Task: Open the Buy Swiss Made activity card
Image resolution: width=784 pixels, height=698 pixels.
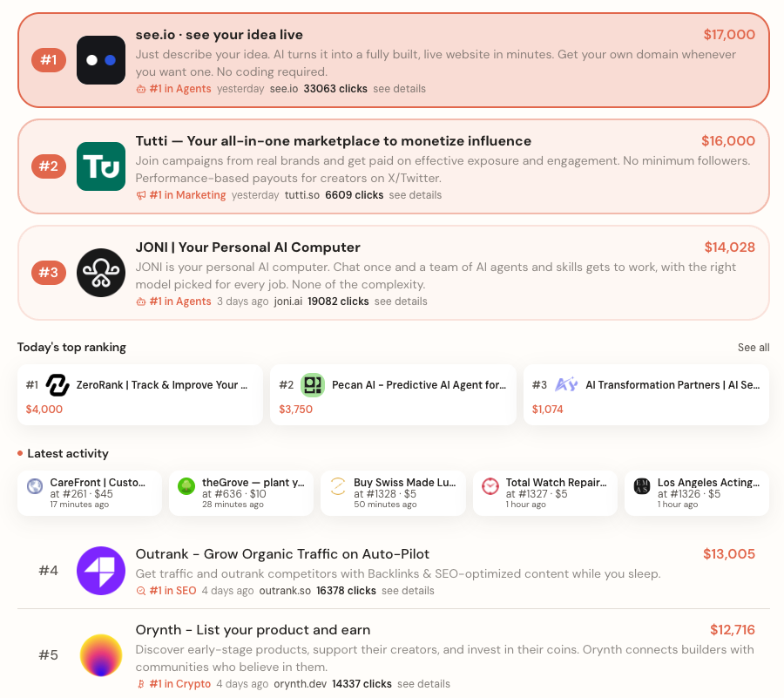Action: [x=393, y=493]
